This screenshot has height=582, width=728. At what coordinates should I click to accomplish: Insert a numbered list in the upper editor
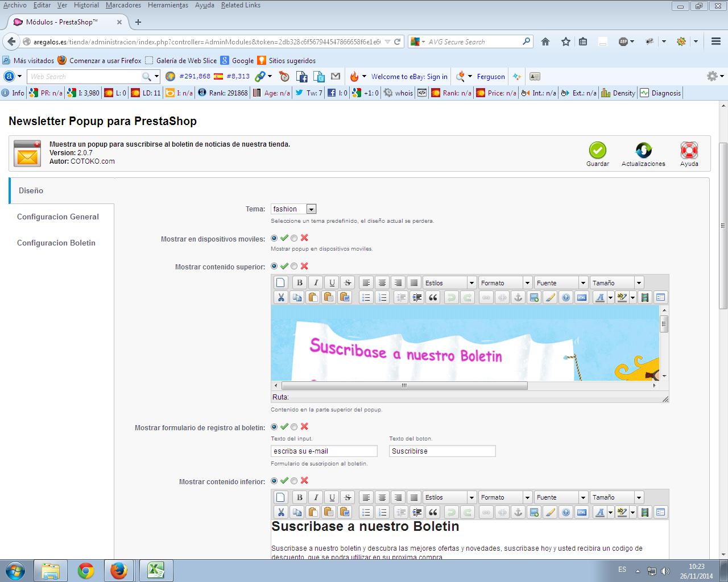pyautogui.click(x=382, y=297)
